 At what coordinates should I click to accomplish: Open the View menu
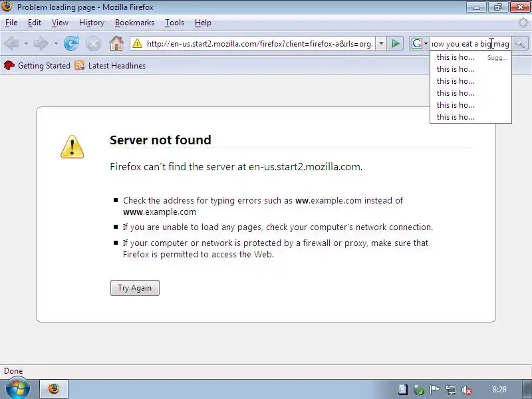pyautogui.click(x=60, y=23)
